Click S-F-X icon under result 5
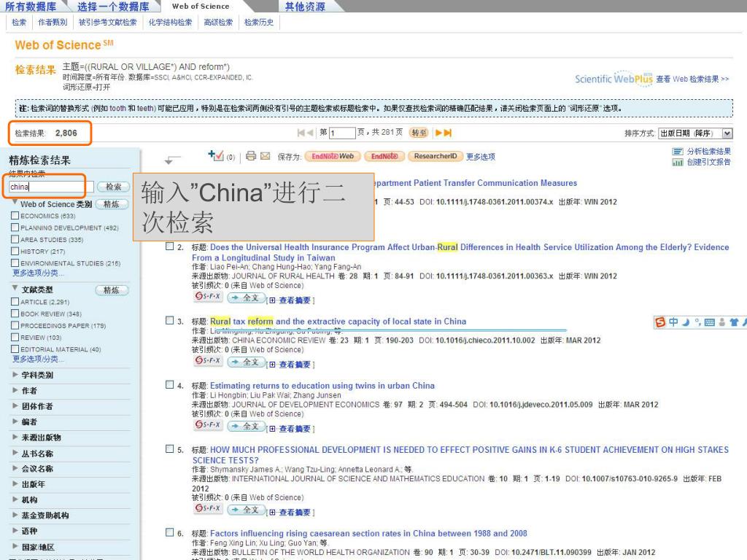Screen dimensions: 747x560 point(208,508)
